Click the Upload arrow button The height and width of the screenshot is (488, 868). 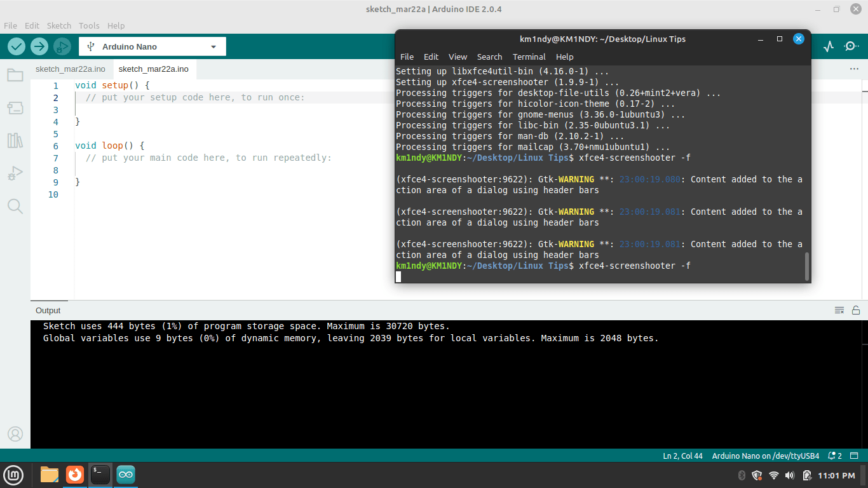[39, 46]
